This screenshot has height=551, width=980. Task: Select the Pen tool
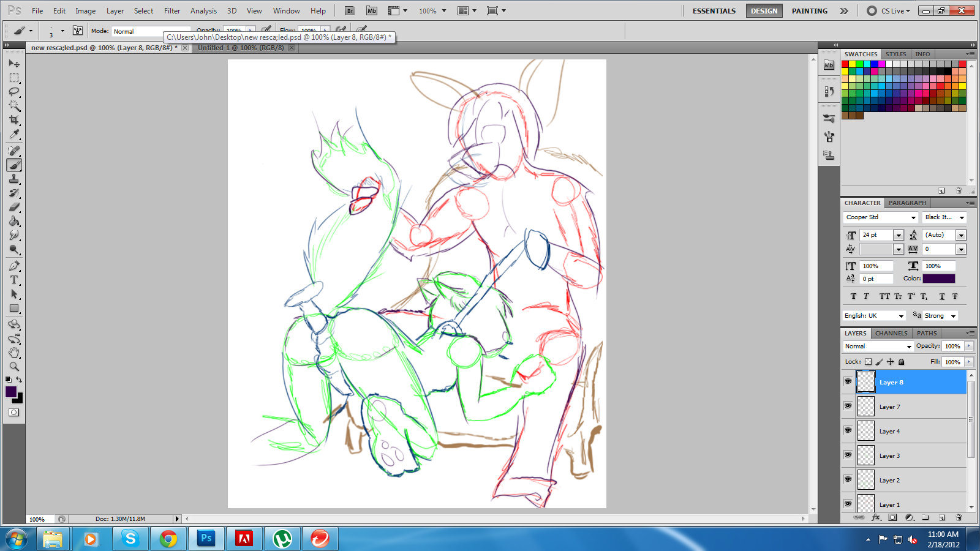tap(14, 266)
